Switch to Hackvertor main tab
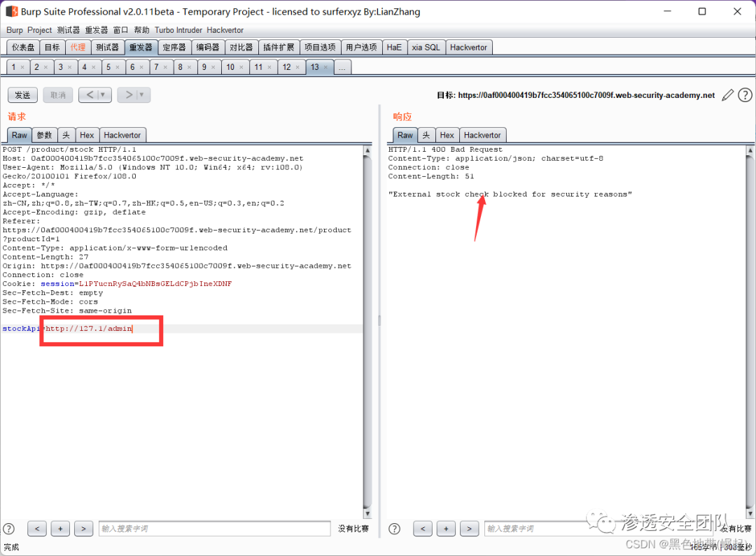756x556 pixels. (x=468, y=48)
